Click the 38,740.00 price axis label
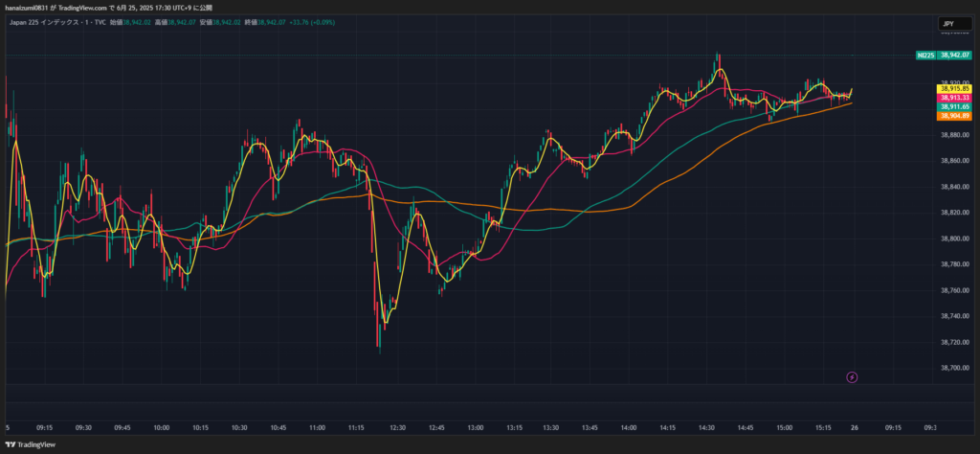This screenshot has width=980, height=454. pyautogui.click(x=956, y=316)
